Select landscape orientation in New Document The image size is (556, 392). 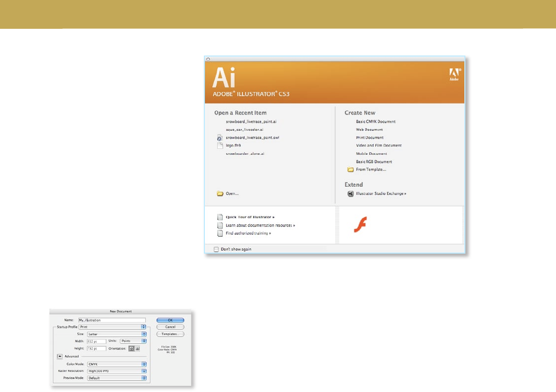coord(137,349)
